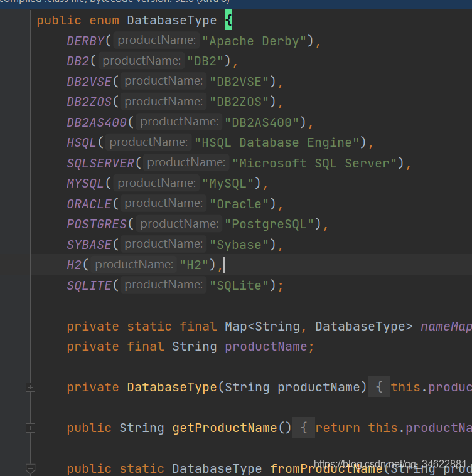Image resolution: width=472 pixels, height=476 pixels.
Task: Click the "Apache Derby" string literal
Action: pos(254,41)
